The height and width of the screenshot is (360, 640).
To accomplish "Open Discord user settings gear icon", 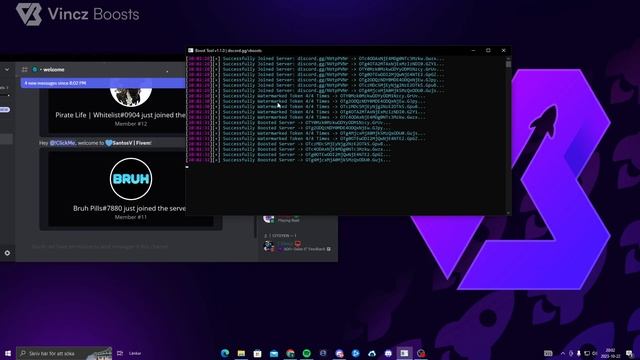I will [7, 253].
